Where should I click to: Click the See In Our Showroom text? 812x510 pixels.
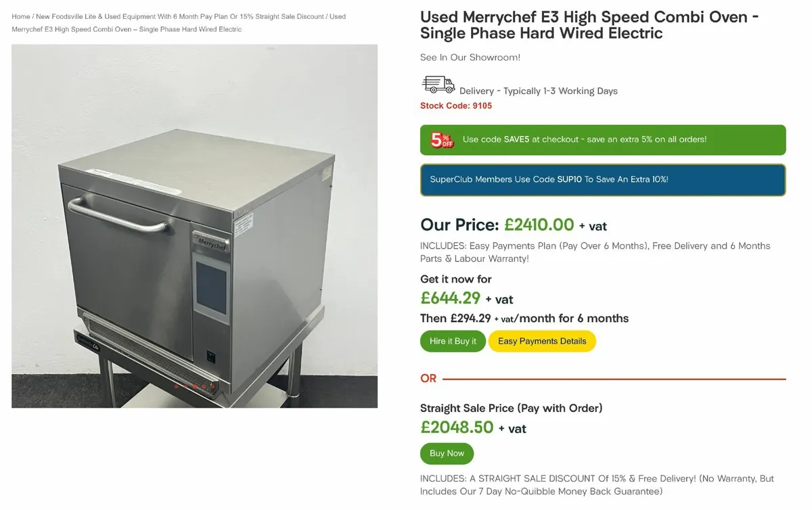470,57
